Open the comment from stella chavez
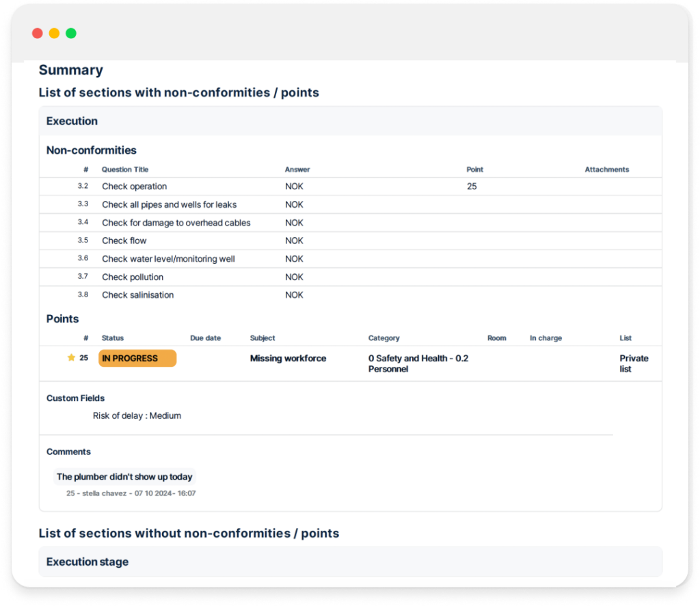The image size is (700, 606). tap(131, 492)
